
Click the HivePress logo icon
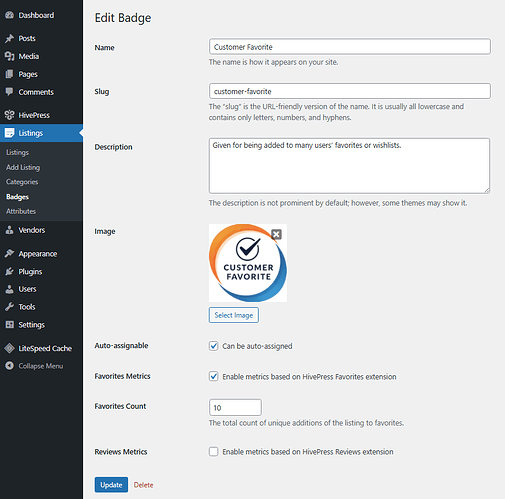10,115
